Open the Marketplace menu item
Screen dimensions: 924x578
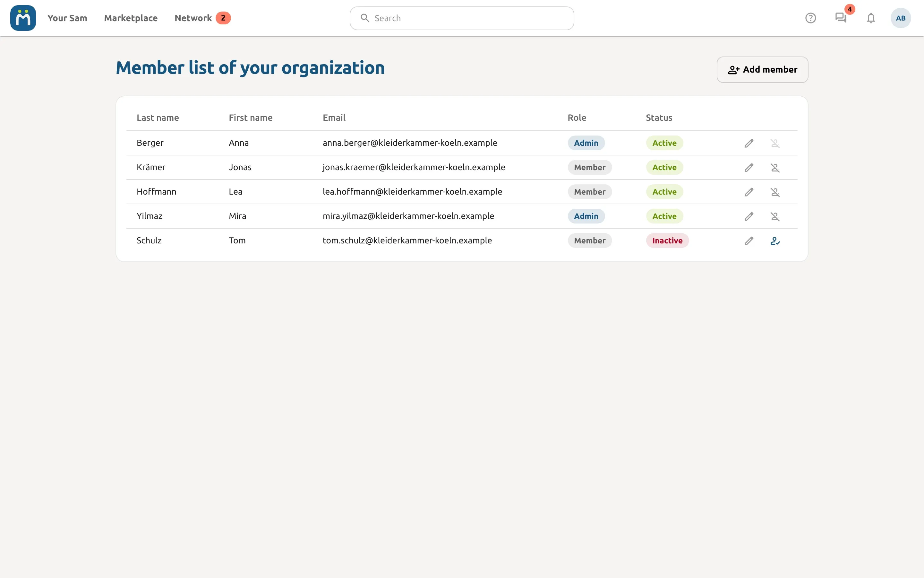[x=131, y=18]
